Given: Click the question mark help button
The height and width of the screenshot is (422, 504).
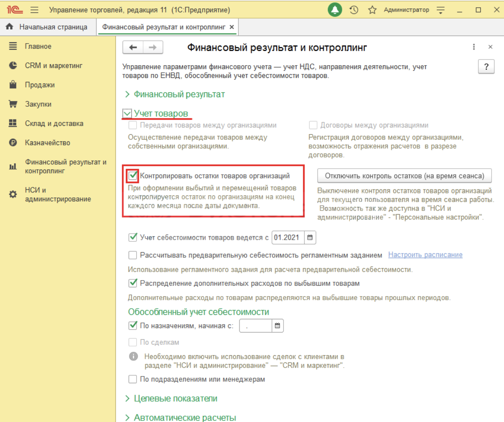Looking at the screenshot, I should coord(486,67).
